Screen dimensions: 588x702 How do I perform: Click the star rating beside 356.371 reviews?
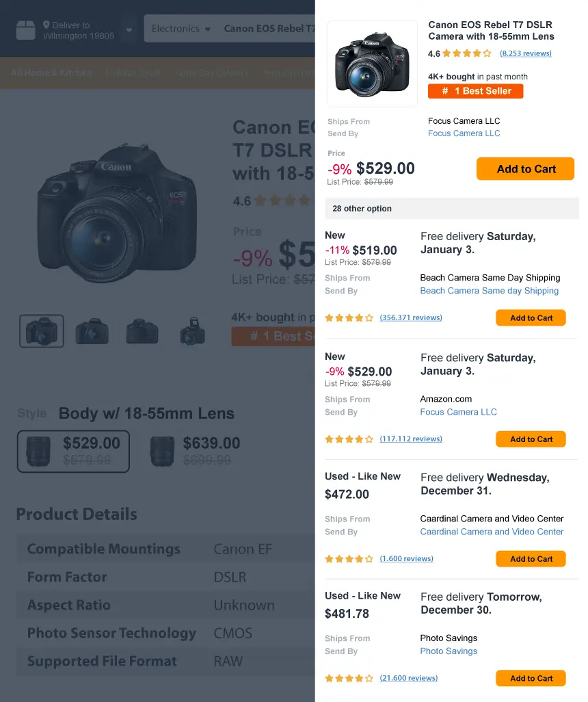click(x=349, y=317)
